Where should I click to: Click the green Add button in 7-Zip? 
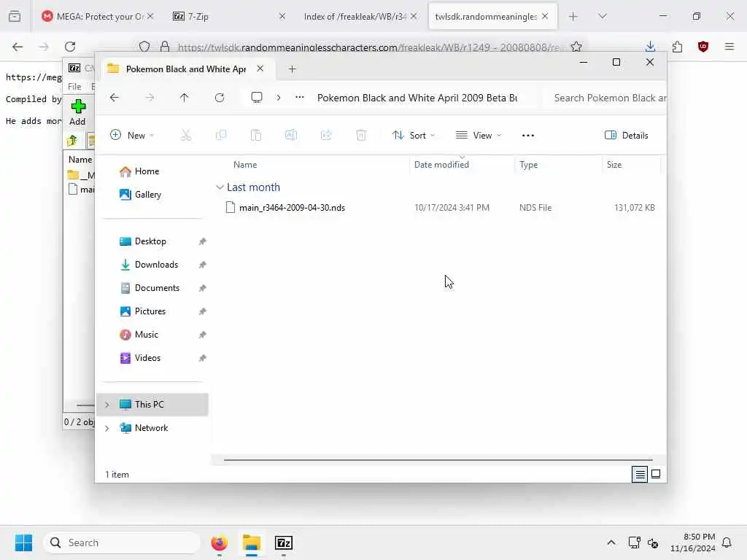(x=77, y=112)
